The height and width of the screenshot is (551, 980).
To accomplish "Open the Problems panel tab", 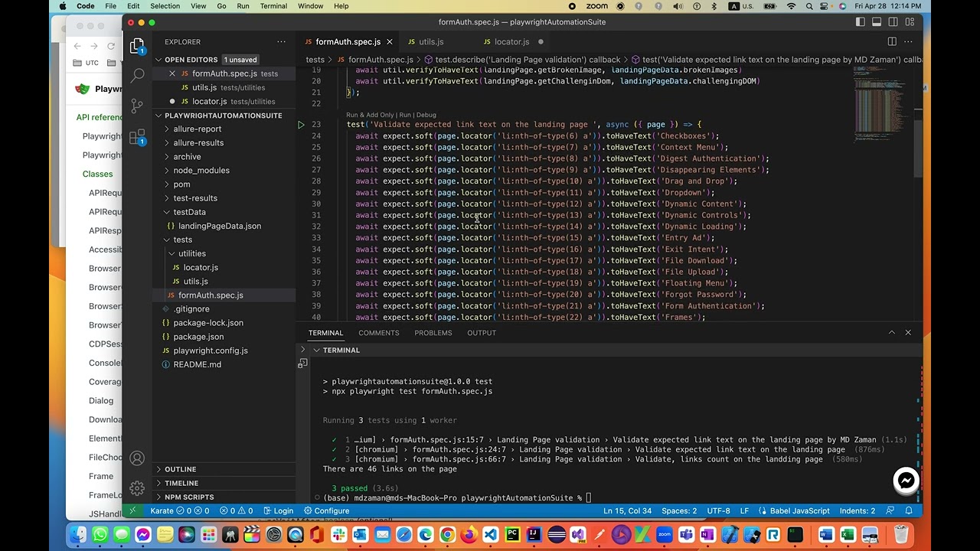I will click(433, 333).
